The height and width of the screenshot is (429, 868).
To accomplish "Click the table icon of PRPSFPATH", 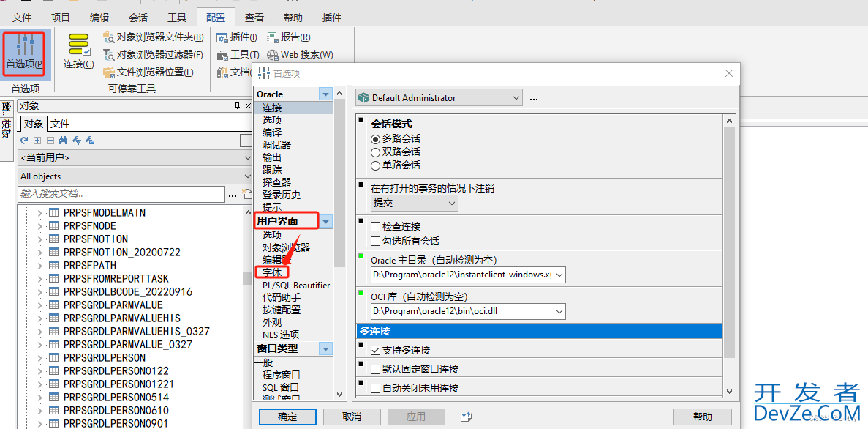I will click(54, 265).
